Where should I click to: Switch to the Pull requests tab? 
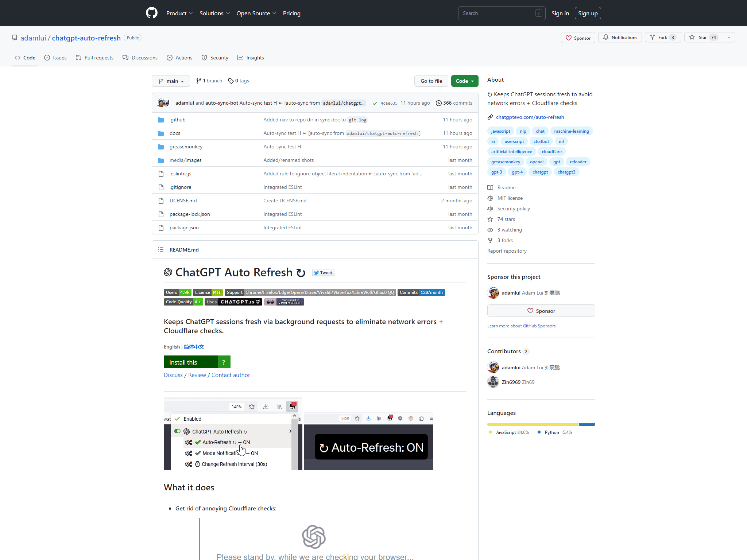[x=94, y=58]
